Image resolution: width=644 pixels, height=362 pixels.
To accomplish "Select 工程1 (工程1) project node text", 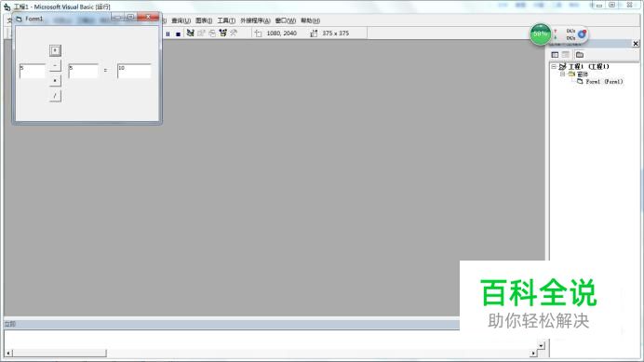I will (x=588, y=66).
